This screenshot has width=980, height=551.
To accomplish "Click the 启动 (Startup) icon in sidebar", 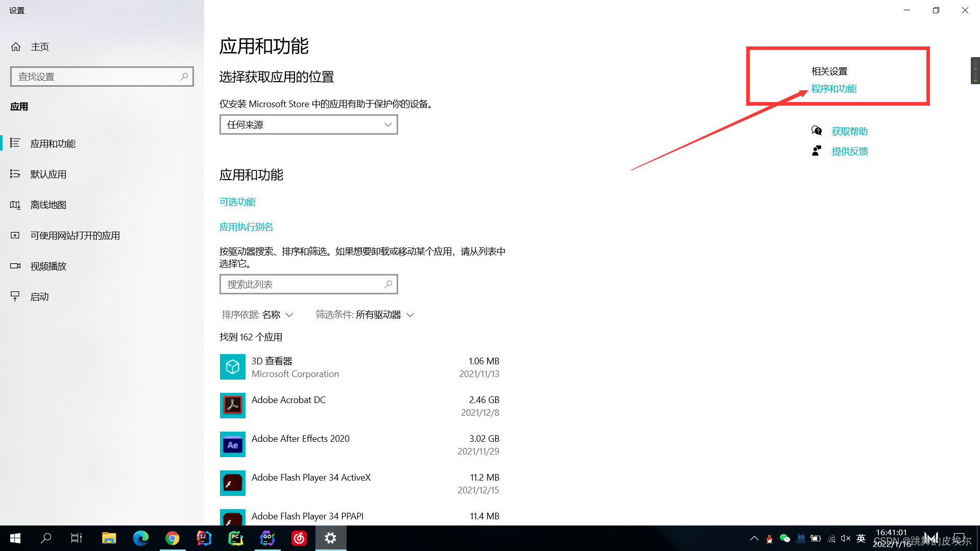I will pos(15,296).
